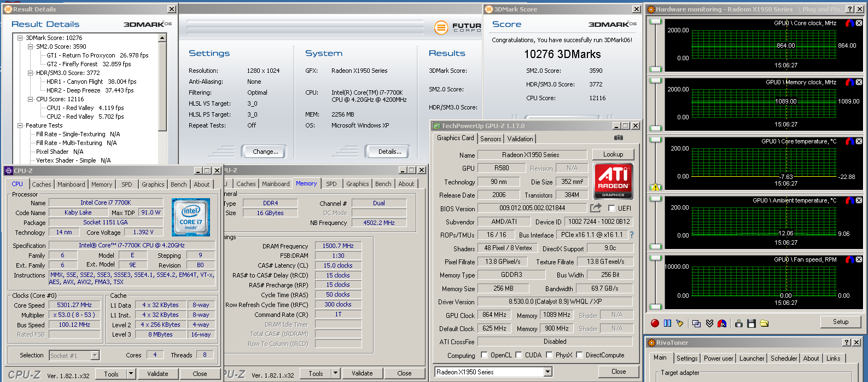Click the magnet 'A' icon in monitoring toolbar
The width and height of the screenshot is (868, 382).
(x=722, y=323)
